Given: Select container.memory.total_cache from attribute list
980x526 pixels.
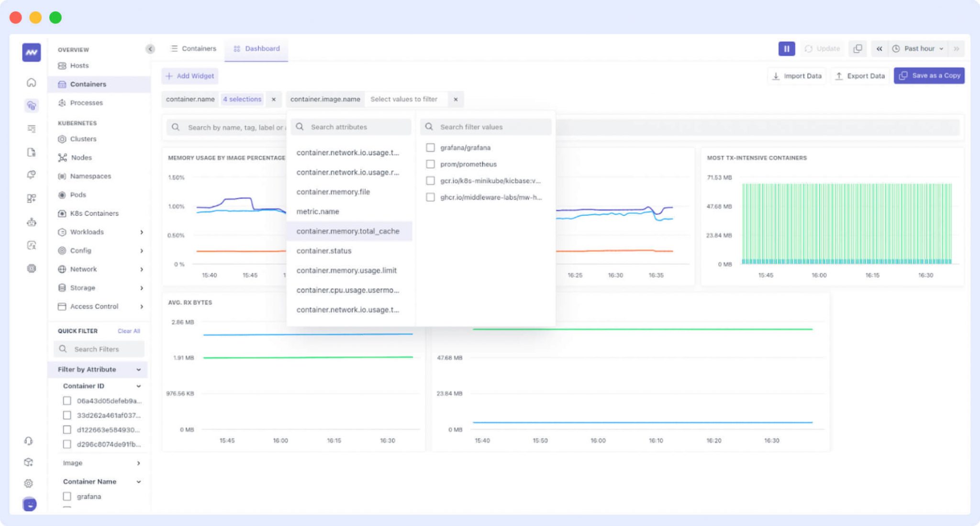Looking at the screenshot, I should [x=349, y=231].
